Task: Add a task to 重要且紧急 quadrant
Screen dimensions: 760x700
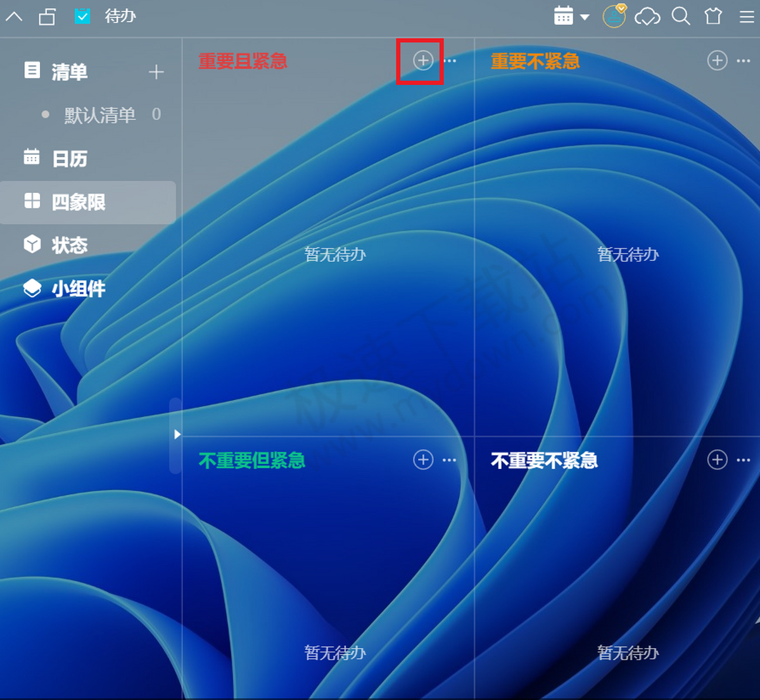Action: click(423, 60)
